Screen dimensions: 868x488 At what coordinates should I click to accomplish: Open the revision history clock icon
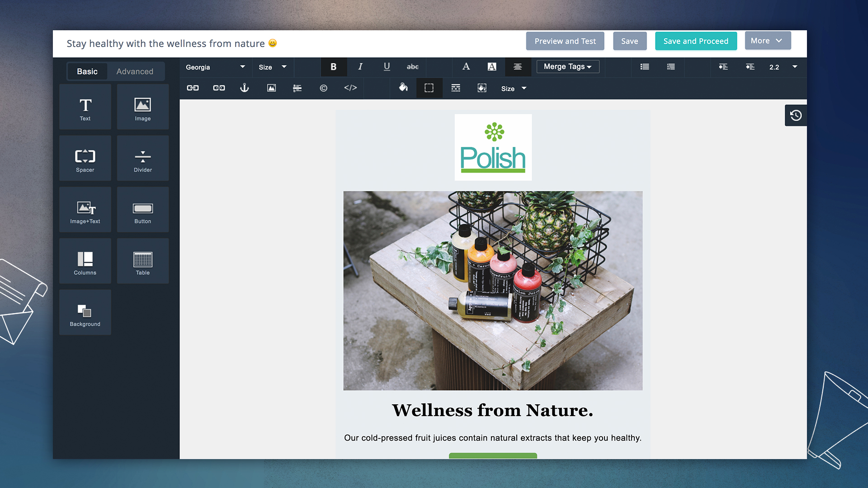(796, 116)
